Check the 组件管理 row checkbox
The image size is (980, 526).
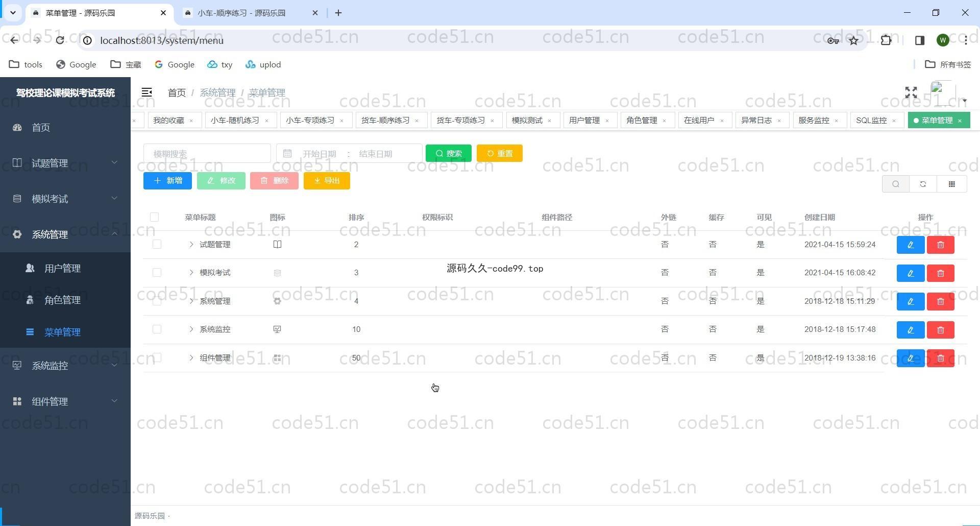pyautogui.click(x=157, y=357)
